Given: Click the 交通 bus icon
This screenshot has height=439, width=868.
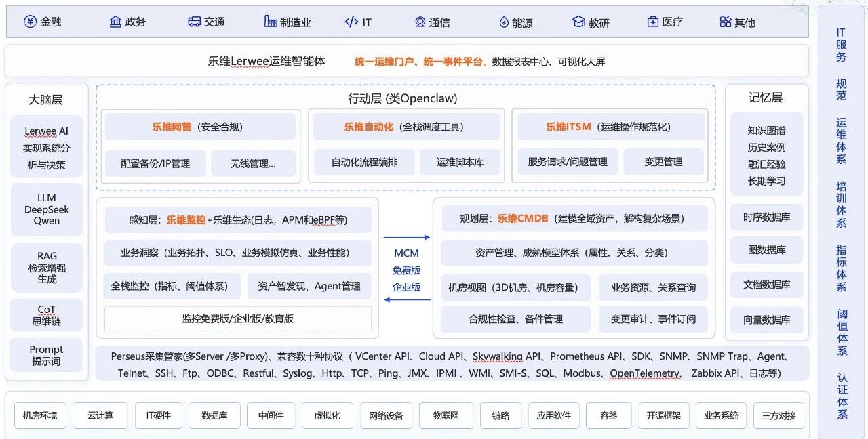Looking at the screenshot, I should 194,22.
